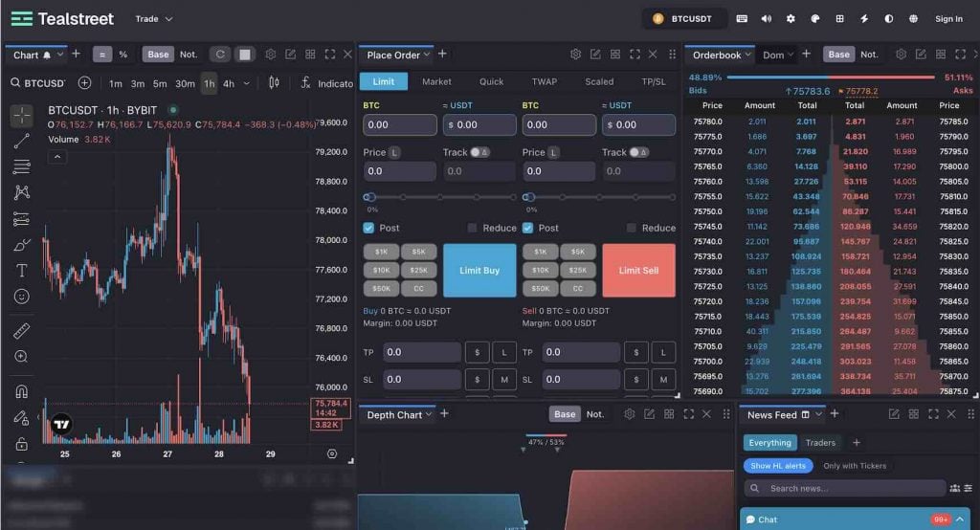
Task: Toggle the magnet snap mode icon
Action: 21,392
